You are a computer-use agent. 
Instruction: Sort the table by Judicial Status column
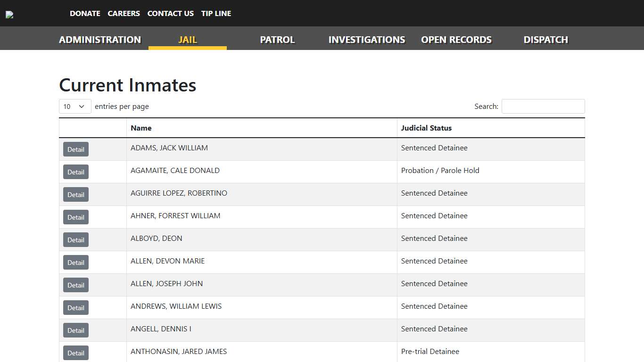(x=426, y=128)
